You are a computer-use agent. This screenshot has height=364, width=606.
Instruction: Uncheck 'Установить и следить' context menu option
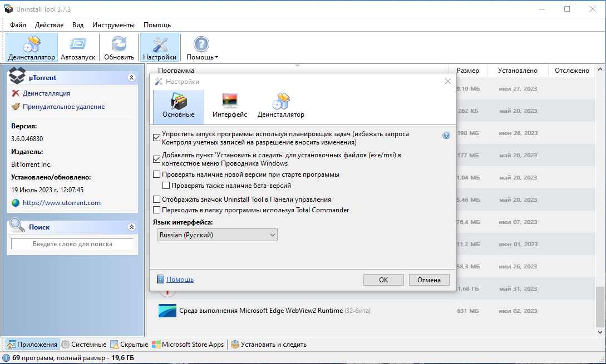[x=156, y=159]
